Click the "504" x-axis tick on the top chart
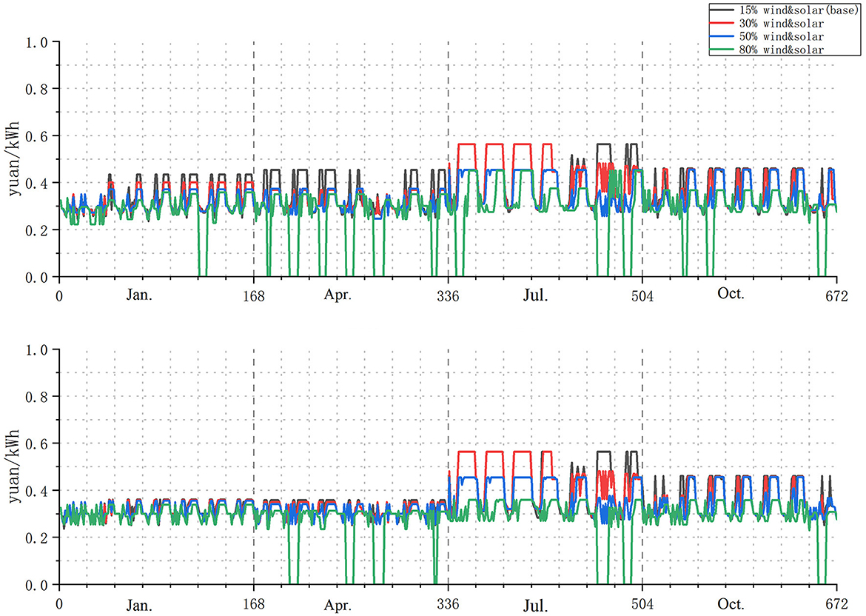This screenshot has width=866, height=616. pyautogui.click(x=642, y=297)
